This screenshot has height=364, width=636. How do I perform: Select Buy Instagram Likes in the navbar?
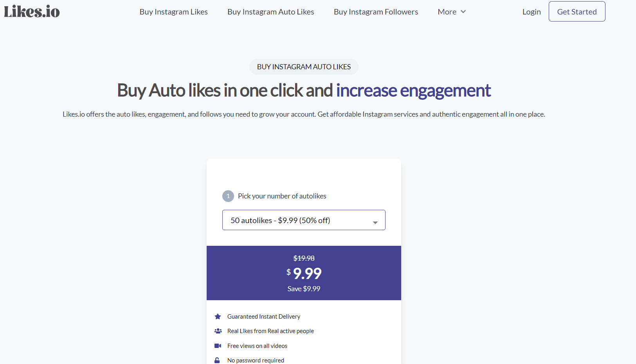point(173,11)
